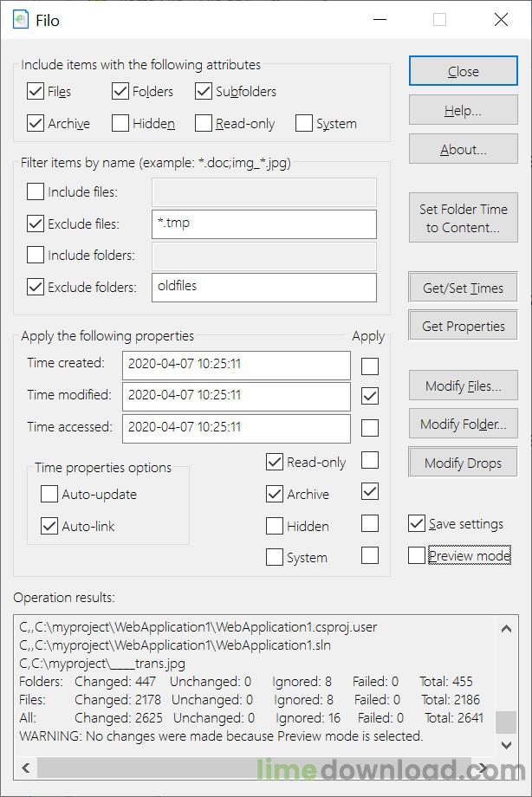Disable the Auto-link time option
The width and height of the screenshot is (532, 797).
tap(49, 526)
